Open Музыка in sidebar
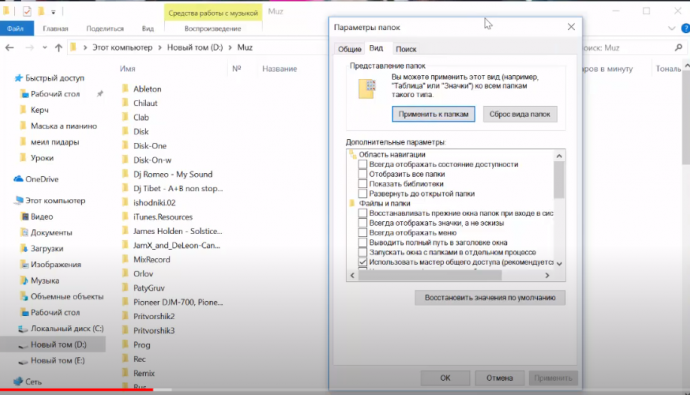Viewport: 690px width, 395px height. click(40, 280)
